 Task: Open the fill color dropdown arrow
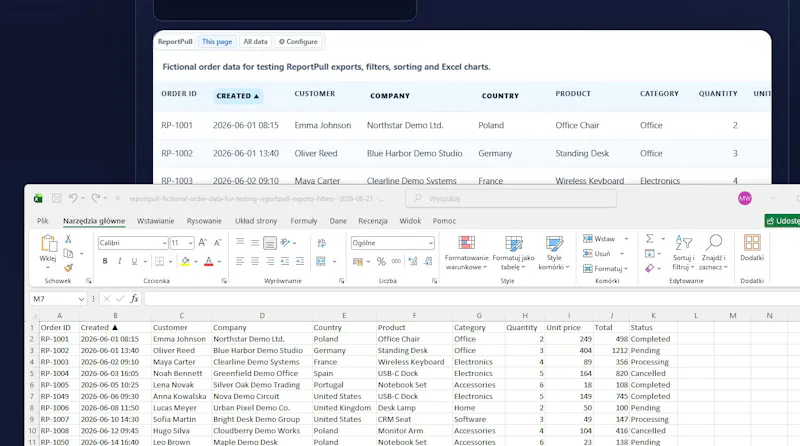coord(196,262)
